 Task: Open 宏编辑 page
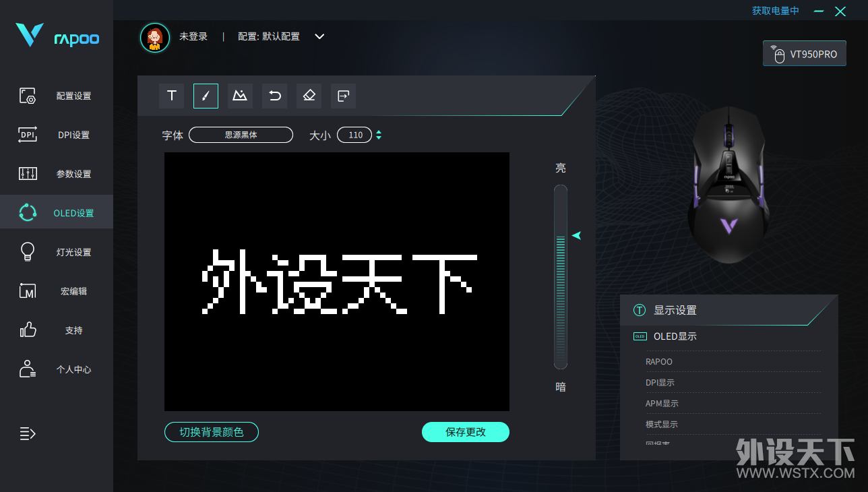tap(73, 292)
